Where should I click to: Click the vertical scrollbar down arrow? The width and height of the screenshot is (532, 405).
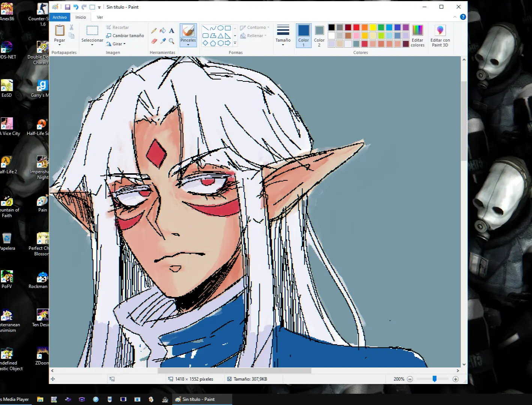pos(464,364)
